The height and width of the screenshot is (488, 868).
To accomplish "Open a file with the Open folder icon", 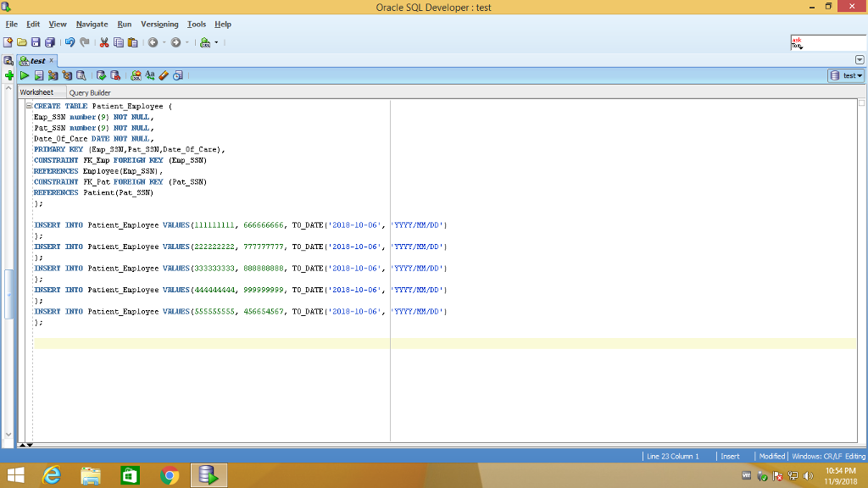I will coord(21,42).
